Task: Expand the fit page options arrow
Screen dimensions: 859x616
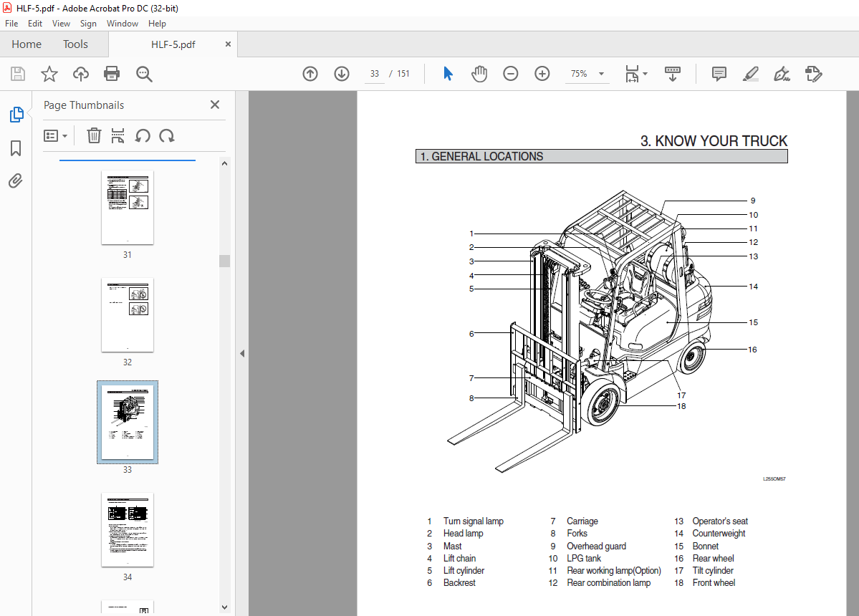Action: [645, 73]
